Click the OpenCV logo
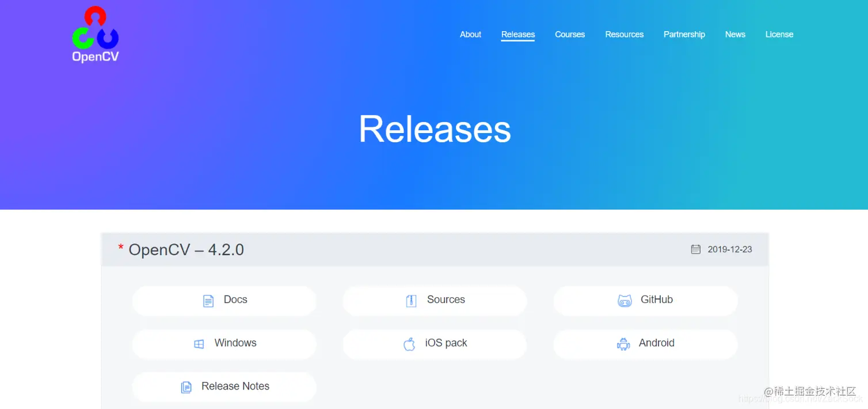The width and height of the screenshot is (868, 409). 96,35
